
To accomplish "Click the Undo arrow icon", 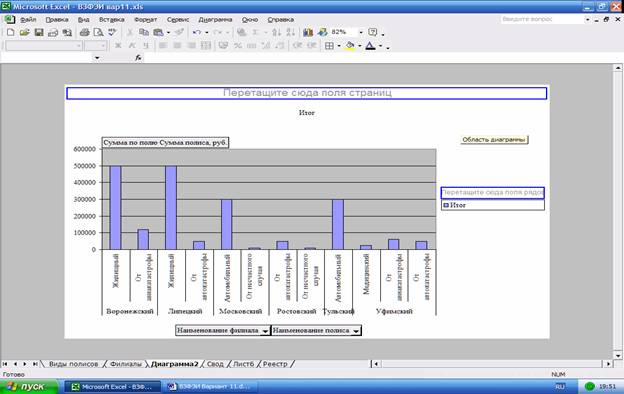I will 197,32.
